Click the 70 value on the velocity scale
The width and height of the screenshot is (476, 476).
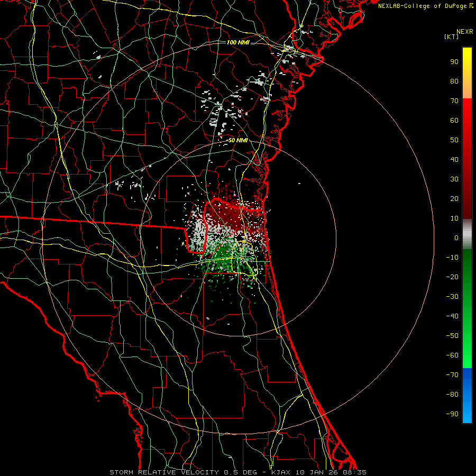pos(454,101)
